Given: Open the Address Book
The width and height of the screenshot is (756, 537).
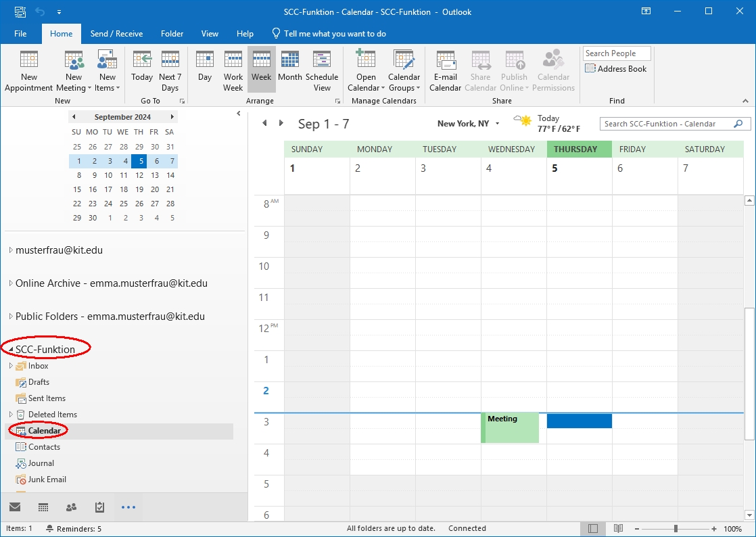Looking at the screenshot, I should click(x=616, y=69).
